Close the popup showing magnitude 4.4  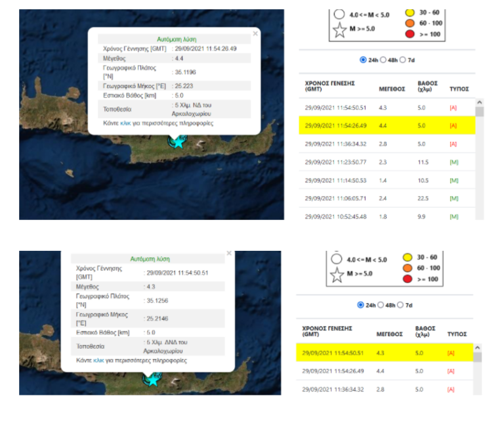click(x=254, y=32)
